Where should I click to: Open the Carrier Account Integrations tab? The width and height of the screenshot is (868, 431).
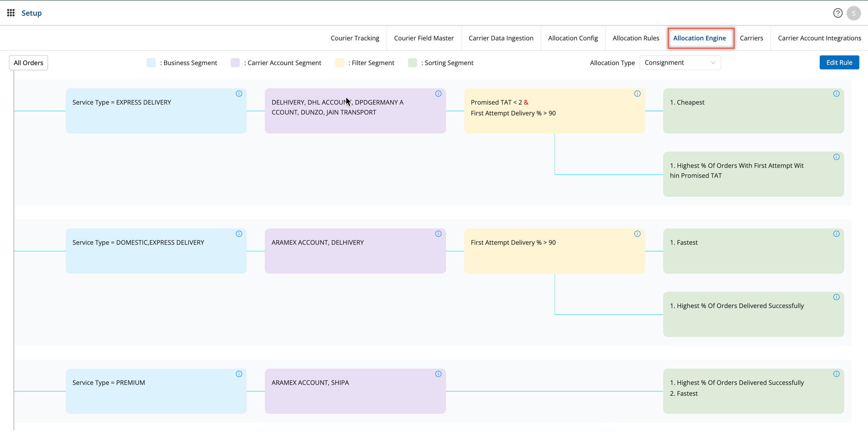819,38
